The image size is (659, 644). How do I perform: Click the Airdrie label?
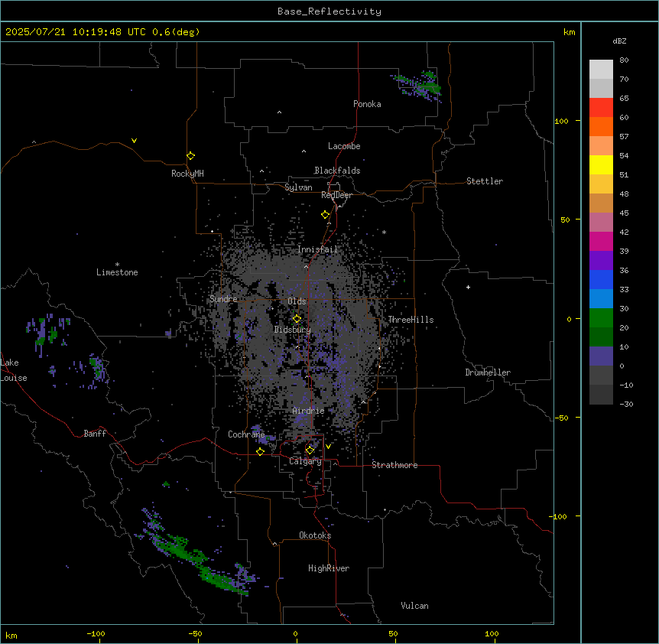click(308, 411)
